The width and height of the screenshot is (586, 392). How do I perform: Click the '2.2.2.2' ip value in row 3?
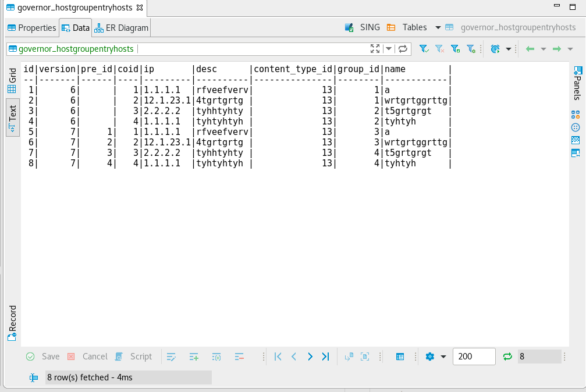(162, 111)
